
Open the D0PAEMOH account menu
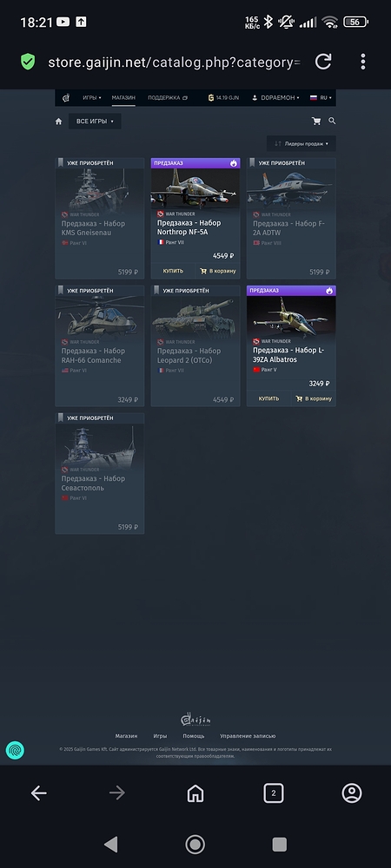click(275, 98)
